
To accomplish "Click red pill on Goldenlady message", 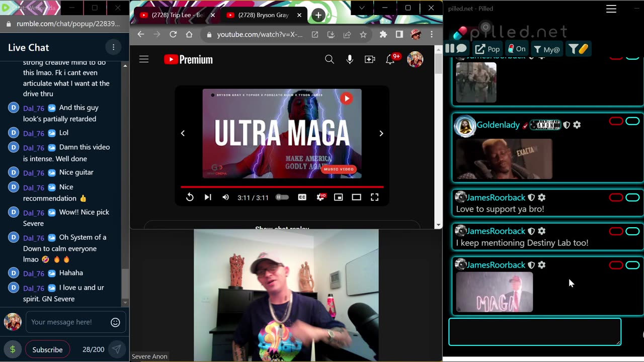I will 616,121.
